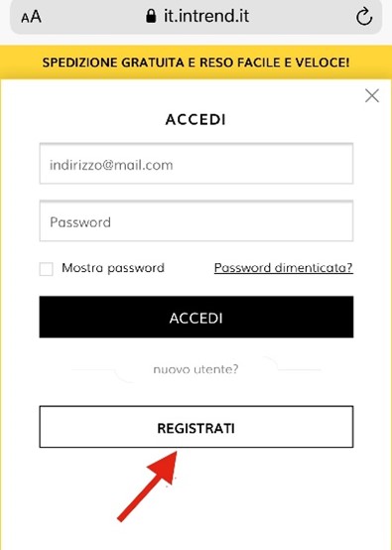Screen dimensions: 392x550
Task: Open the Password dimenticata? link
Action: point(283,268)
